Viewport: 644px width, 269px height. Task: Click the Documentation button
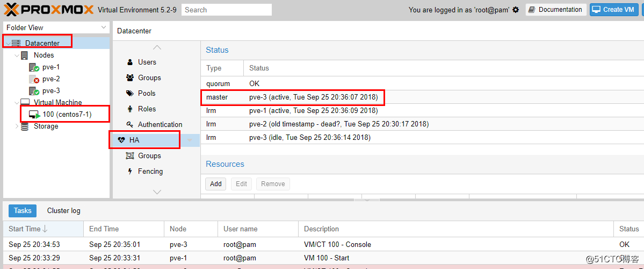pyautogui.click(x=556, y=10)
